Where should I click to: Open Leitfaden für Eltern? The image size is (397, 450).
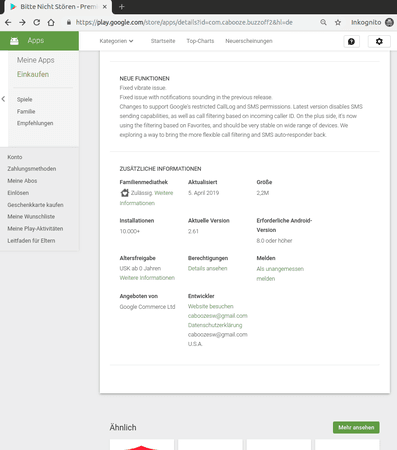pos(31,241)
